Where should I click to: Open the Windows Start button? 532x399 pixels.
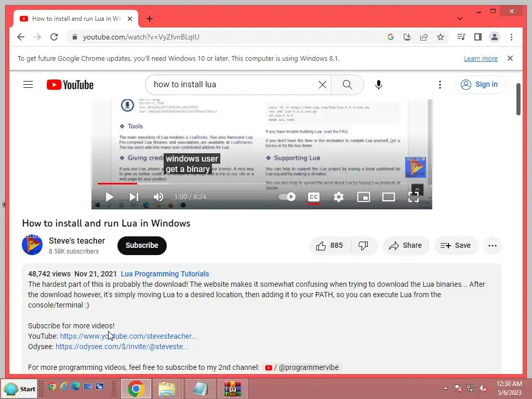(x=19, y=389)
